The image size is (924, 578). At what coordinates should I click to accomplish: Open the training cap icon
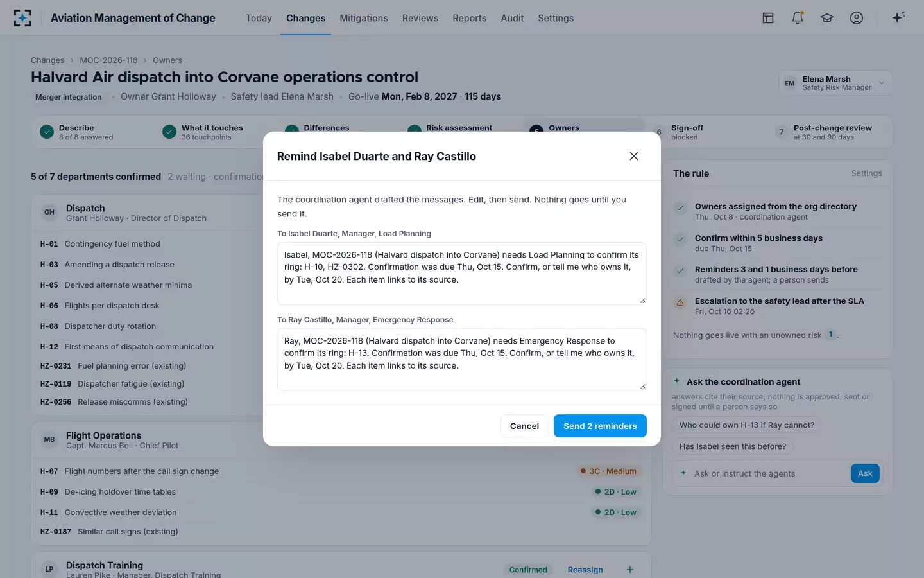[827, 18]
